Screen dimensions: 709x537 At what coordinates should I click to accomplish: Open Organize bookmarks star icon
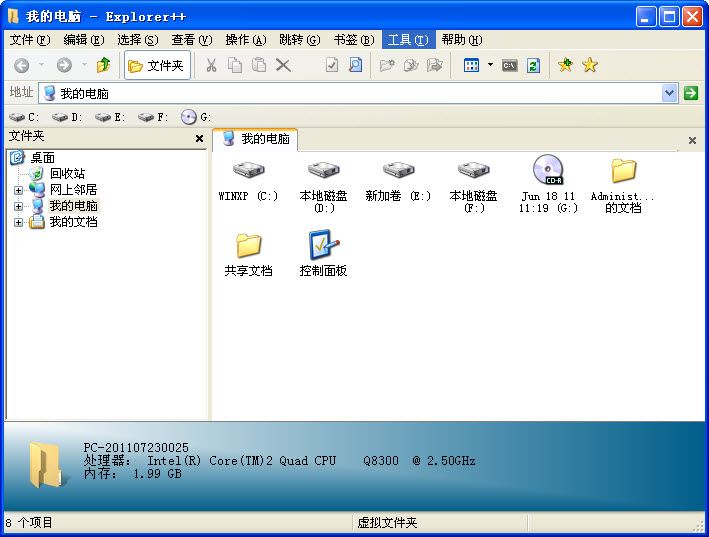(590, 66)
